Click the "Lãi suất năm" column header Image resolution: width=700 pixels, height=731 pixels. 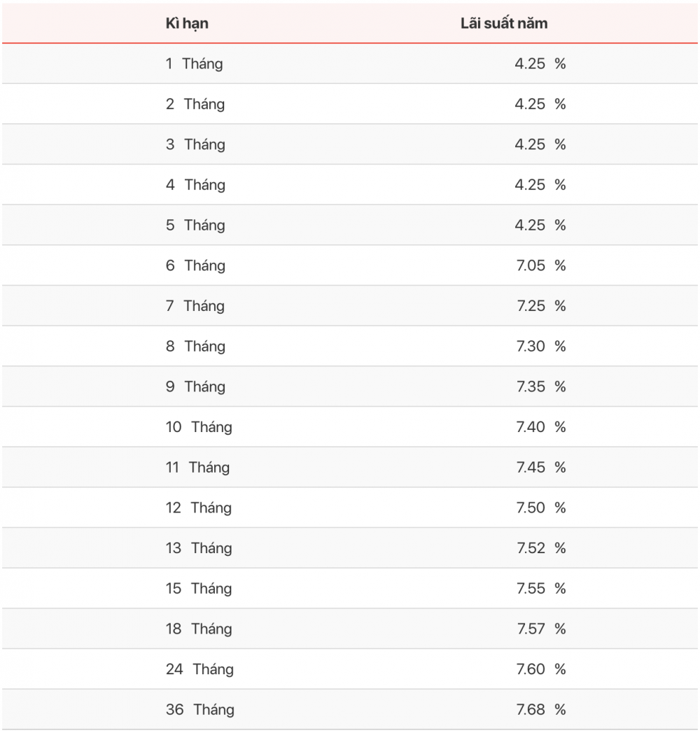[x=504, y=23]
